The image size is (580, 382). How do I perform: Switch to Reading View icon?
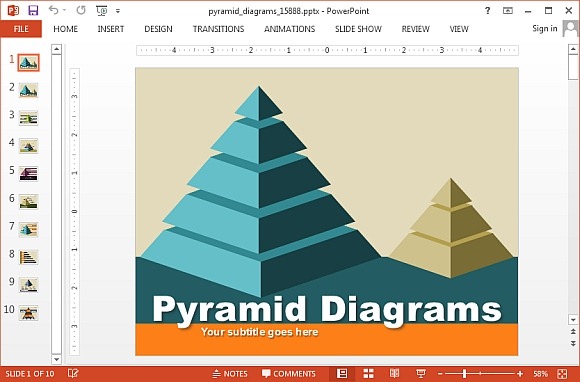point(394,373)
